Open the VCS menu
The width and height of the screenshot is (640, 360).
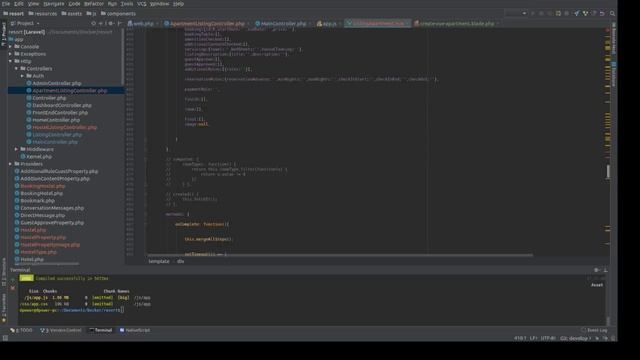pyautogui.click(x=142, y=4)
